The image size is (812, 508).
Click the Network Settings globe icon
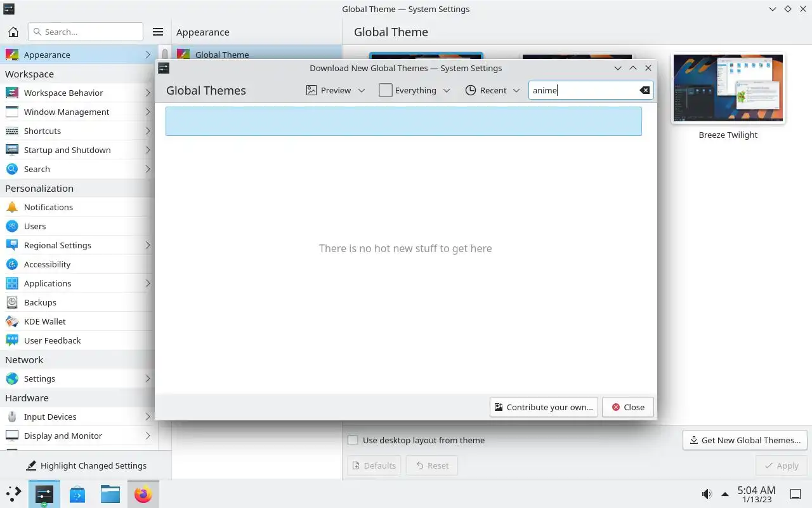pyautogui.click(x=11, y=378)
